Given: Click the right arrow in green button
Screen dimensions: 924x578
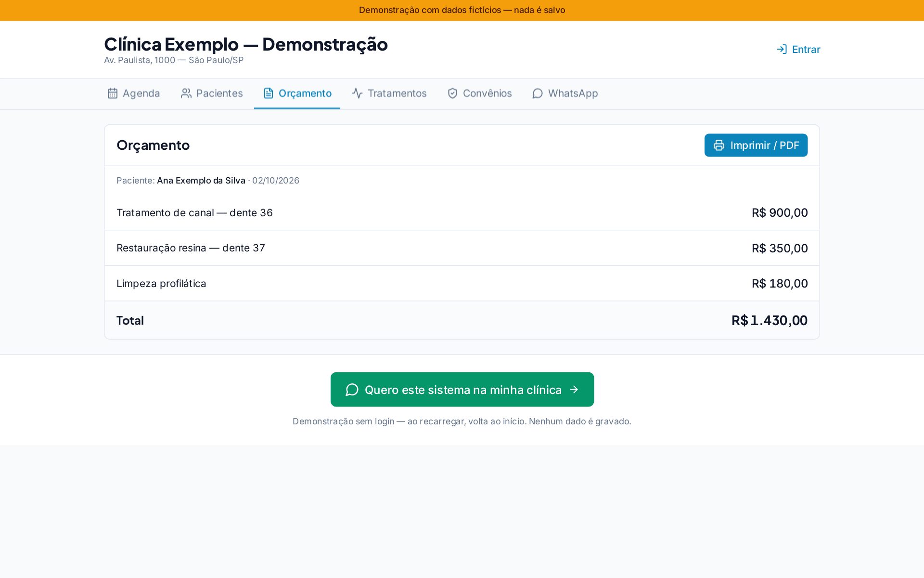Looking at the screenshot, I should [x=574, y=389].
